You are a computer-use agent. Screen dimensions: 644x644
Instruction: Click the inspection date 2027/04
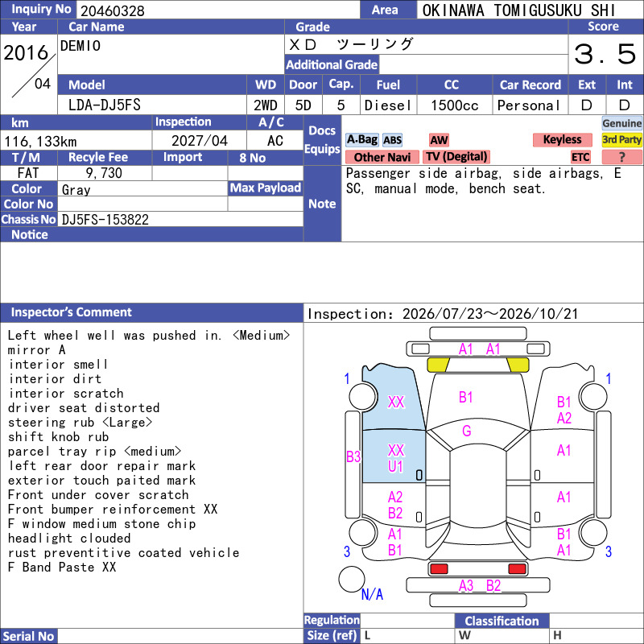[199, 141]
